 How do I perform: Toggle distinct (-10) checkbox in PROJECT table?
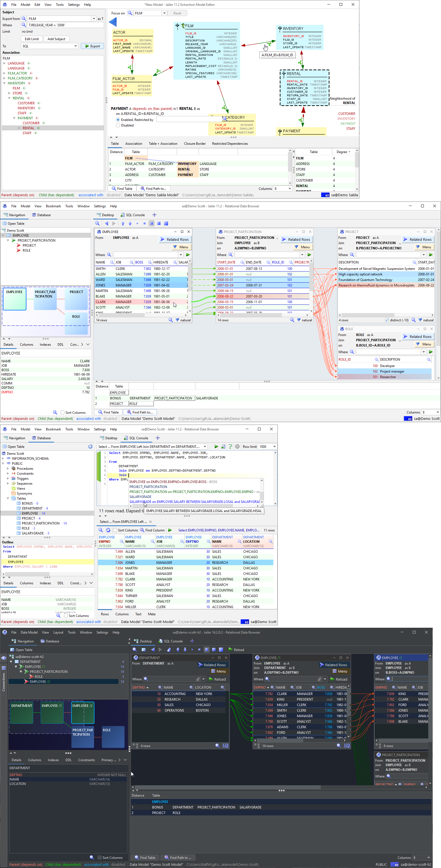[x=387, y=320]
